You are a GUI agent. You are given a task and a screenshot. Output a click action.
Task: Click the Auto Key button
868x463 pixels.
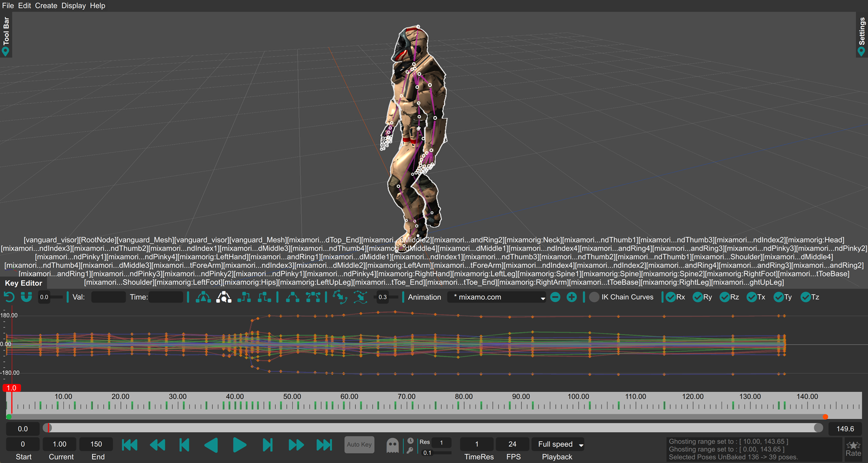pos(359,444)
